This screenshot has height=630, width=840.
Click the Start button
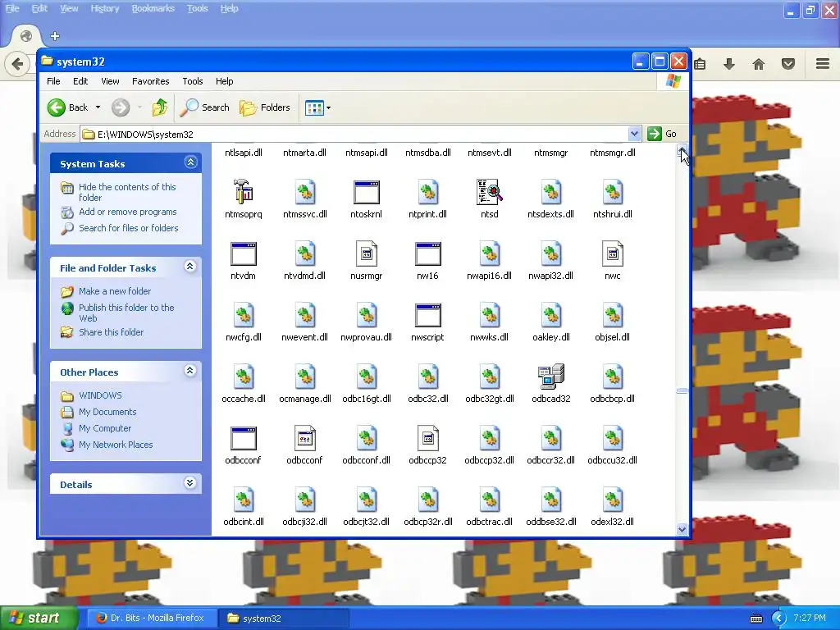point(39,618)
